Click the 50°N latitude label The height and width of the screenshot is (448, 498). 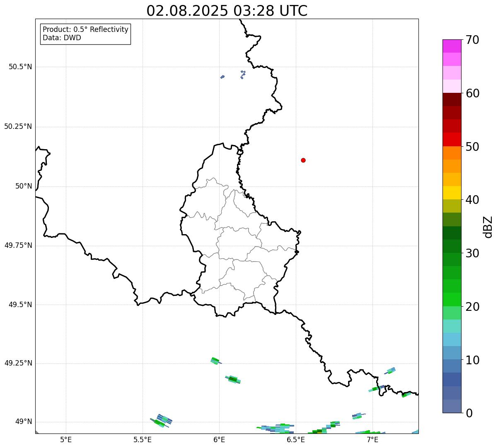24,186
